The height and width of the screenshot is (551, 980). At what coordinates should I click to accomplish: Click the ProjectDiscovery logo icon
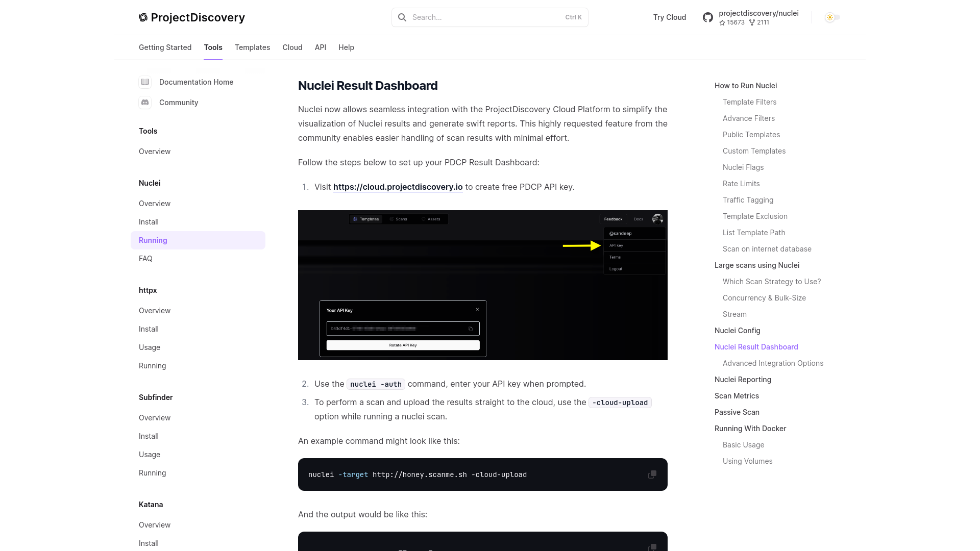coord(143,17)
